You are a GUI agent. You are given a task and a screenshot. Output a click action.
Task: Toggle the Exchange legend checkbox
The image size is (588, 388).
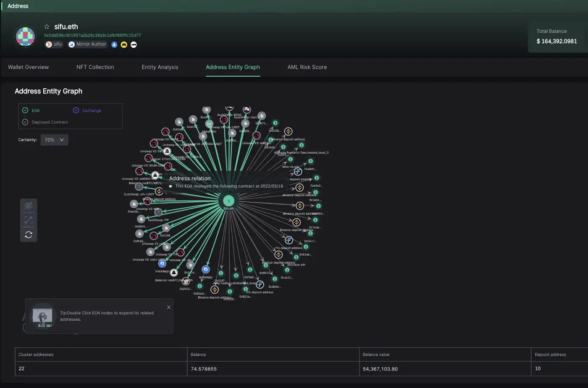point(76,110)
